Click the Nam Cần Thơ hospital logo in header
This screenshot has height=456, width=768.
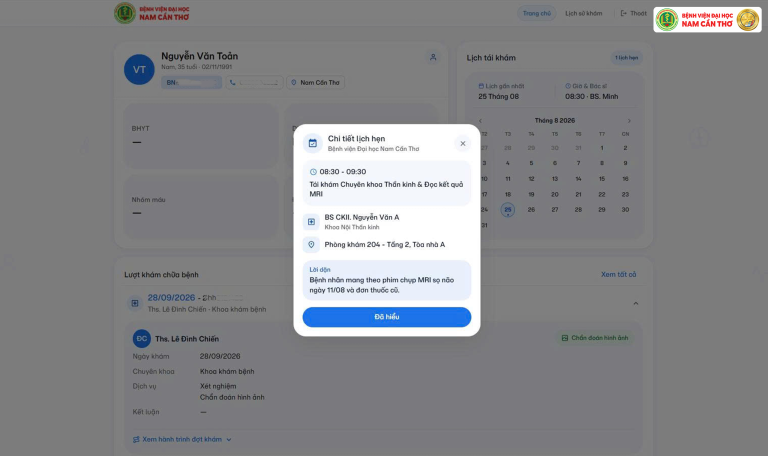151,13
